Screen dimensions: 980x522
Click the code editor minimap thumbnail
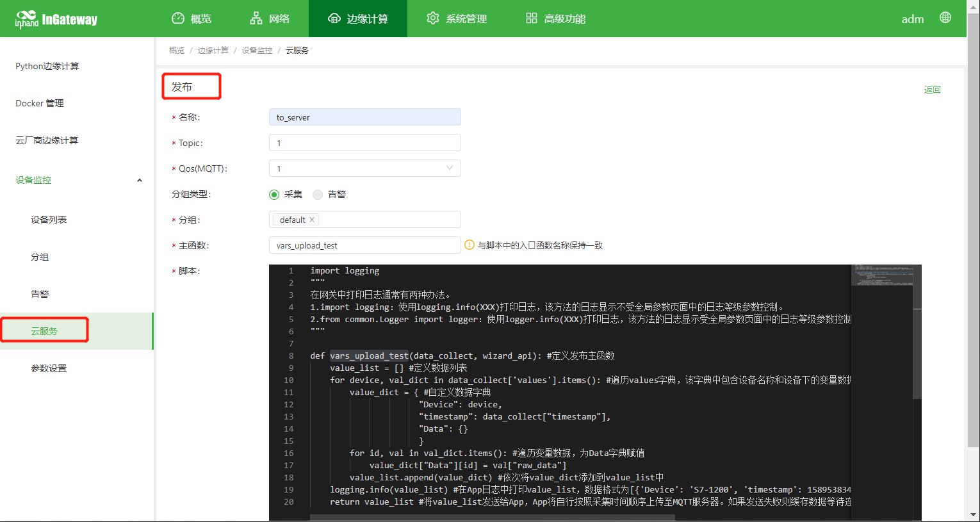[882, 275]
